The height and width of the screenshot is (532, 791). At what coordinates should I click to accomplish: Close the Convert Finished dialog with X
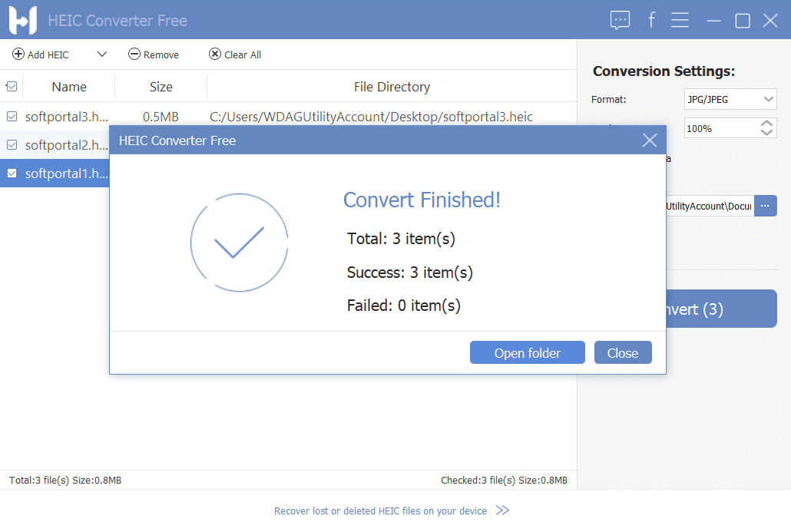pyautogui.click(x=649, y=140)
